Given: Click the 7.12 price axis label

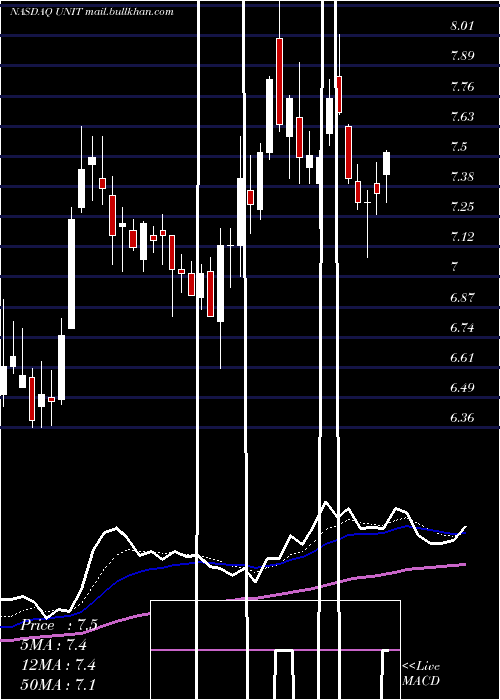Looking at the screenshot, I should [x=461, y=237].
